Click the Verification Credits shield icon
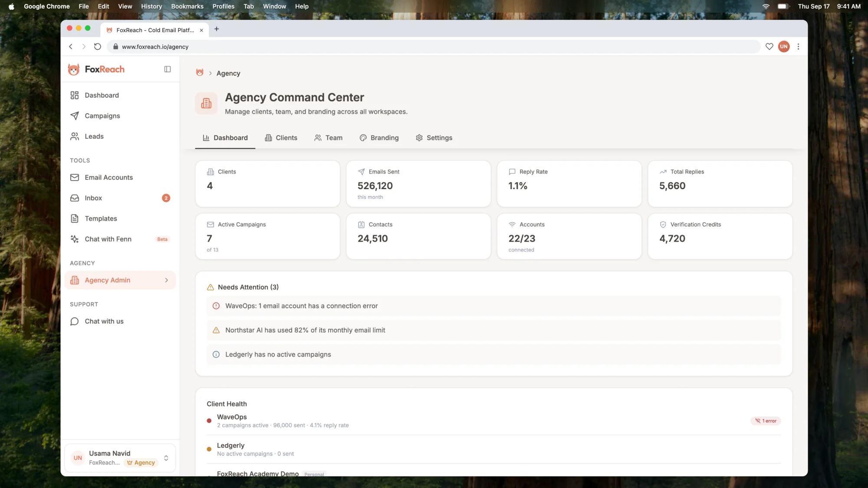868x488 pixels. coord(663,225)
